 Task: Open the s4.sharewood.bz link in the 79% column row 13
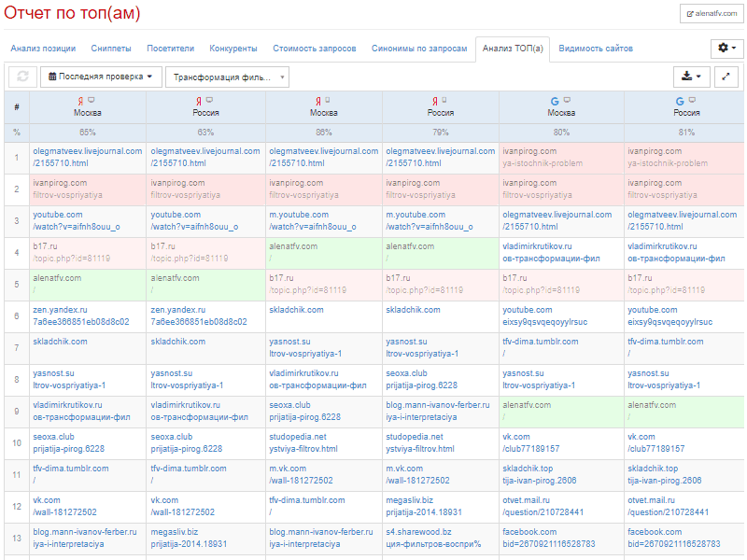point(433,539)
